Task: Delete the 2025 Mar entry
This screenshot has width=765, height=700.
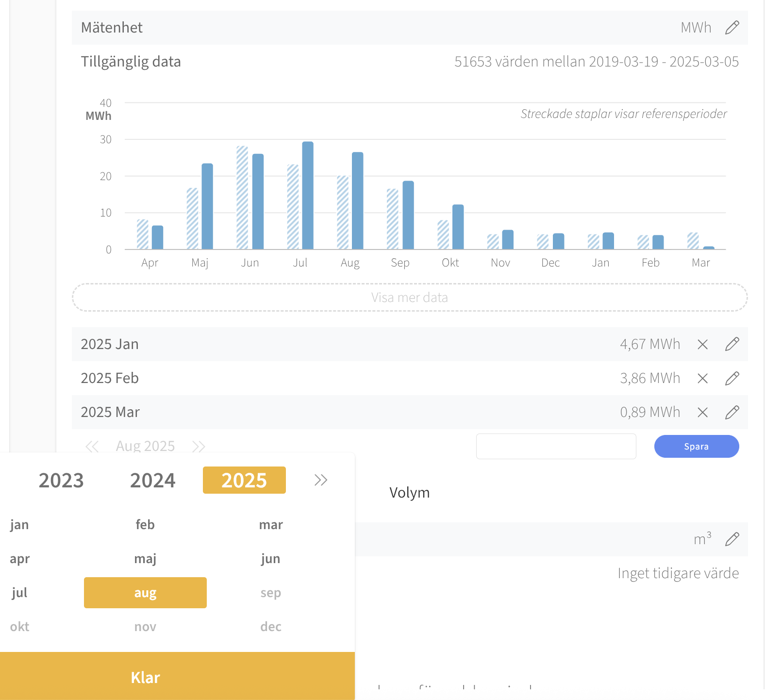Action: [702, 412]
